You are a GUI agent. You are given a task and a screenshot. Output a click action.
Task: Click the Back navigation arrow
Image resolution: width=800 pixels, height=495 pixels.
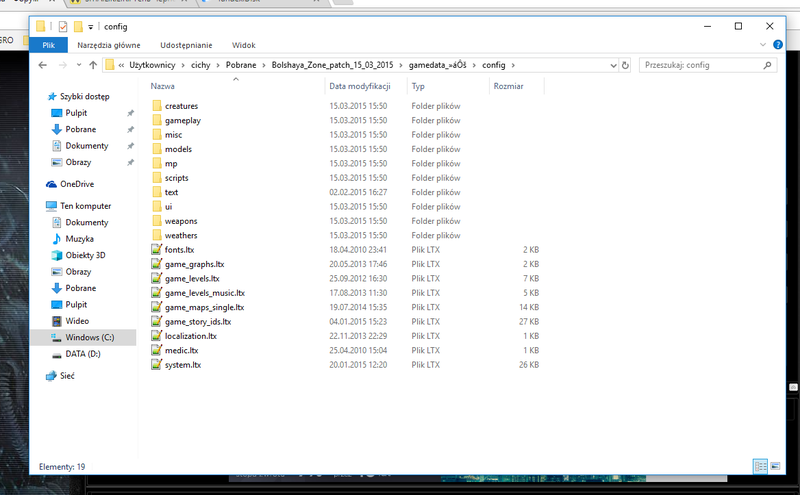coord(44,65)
